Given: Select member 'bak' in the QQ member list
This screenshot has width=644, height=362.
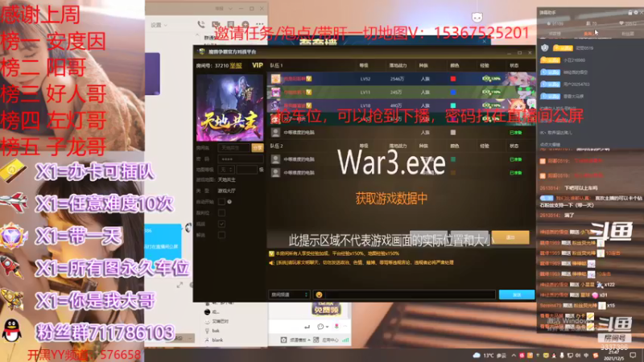Looking at the screenshot, I should 216,331.
